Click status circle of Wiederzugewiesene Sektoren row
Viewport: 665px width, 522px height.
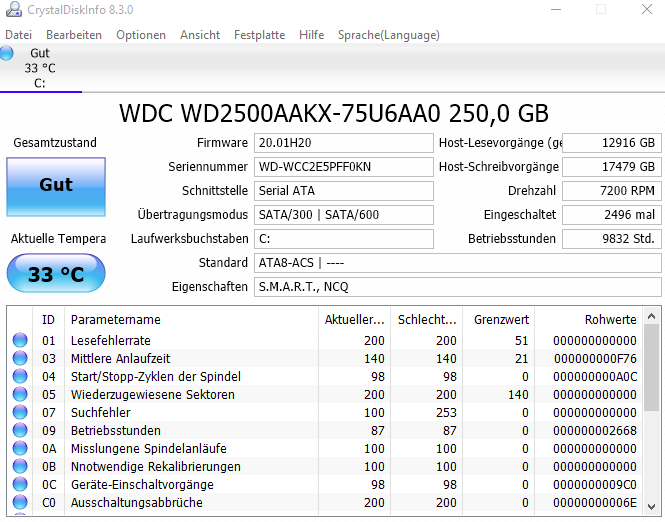click(x=20, y=394)
